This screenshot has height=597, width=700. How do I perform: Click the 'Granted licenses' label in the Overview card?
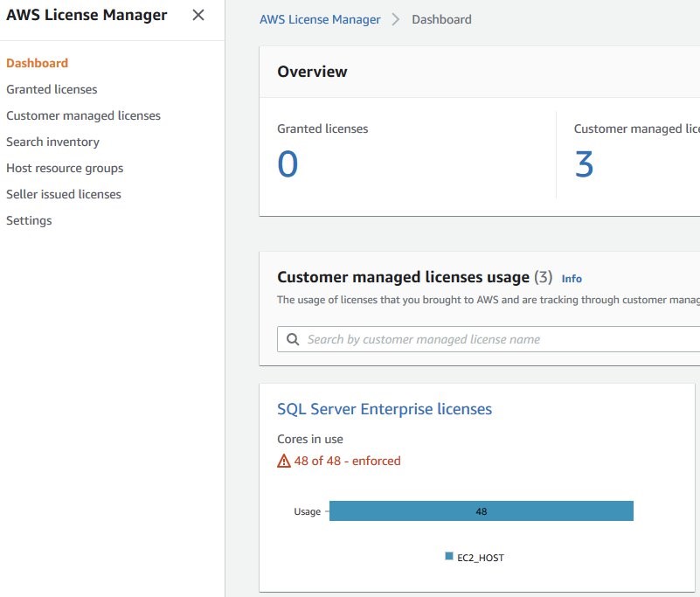(x=322, y=128)
